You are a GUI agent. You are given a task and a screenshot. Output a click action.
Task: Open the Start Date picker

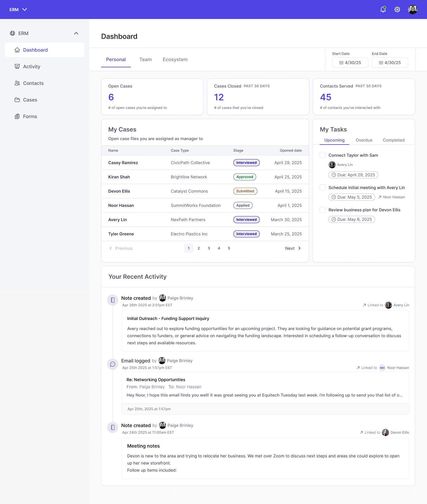[350, 63]
